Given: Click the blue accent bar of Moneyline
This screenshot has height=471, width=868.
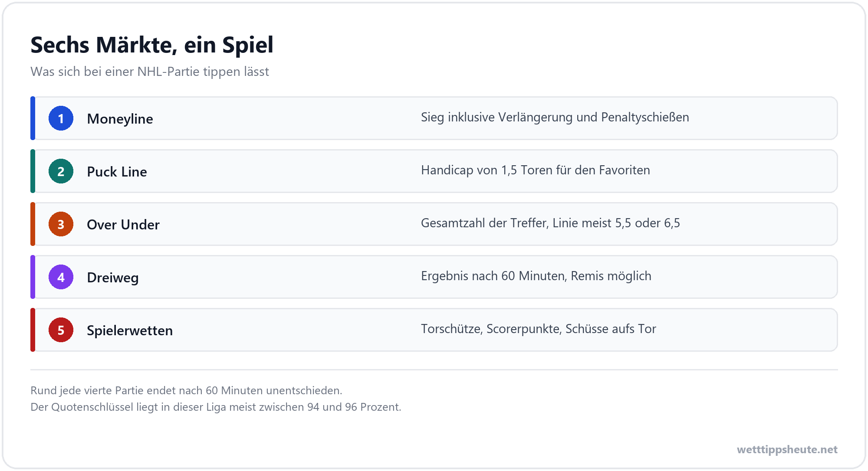Looking at the screenshot, I should coord(33,118).
